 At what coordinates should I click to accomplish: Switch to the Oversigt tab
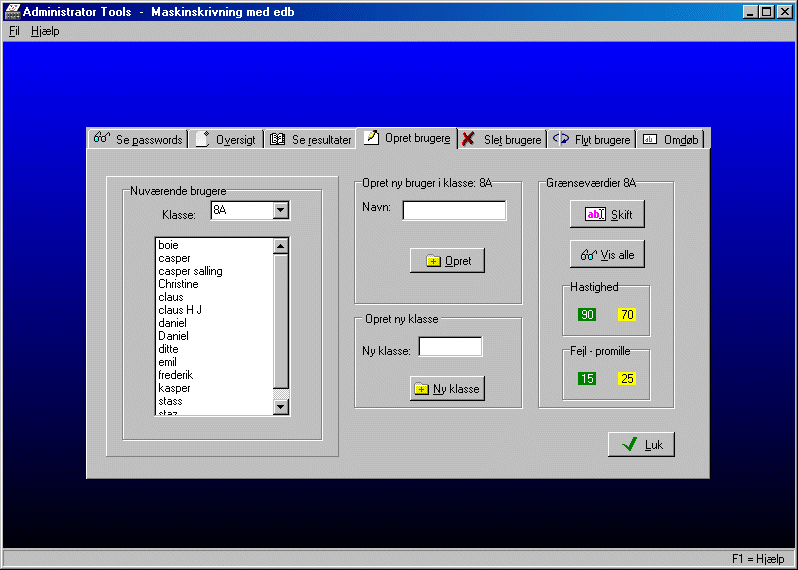tap(226, 139)
